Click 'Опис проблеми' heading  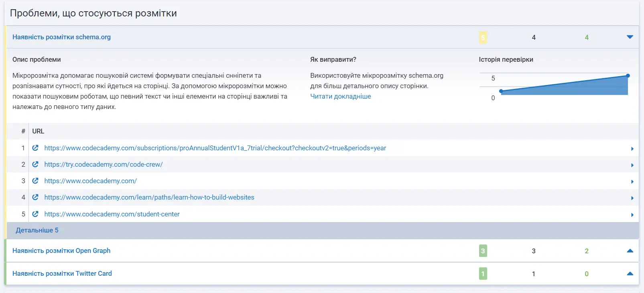(x=37, y=59)
